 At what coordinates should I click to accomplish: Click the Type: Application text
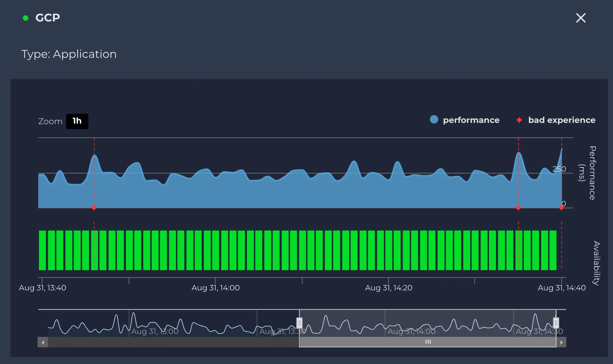click(69, 54)
